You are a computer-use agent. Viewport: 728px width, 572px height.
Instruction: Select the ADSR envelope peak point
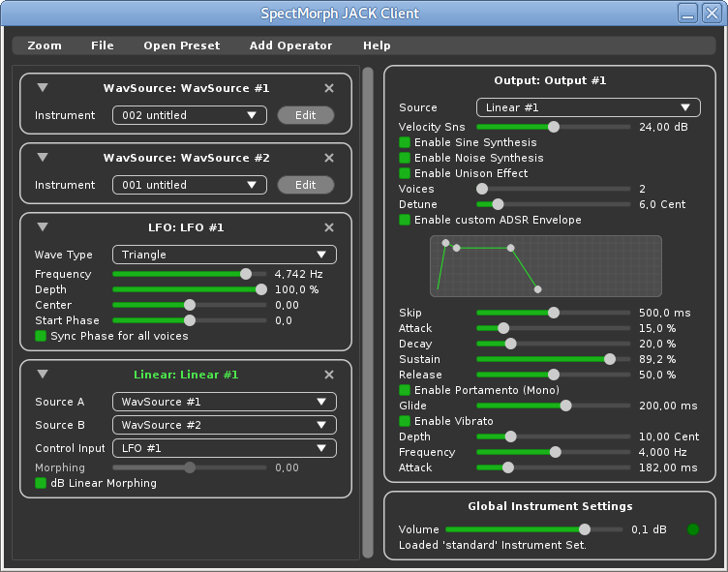[445, 243]
